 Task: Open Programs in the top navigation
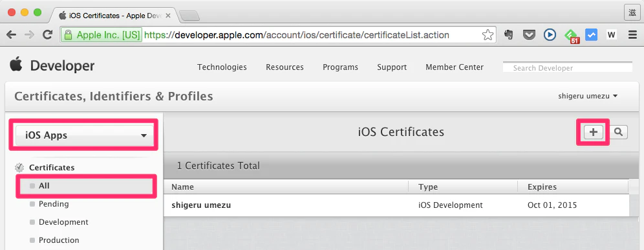340,67
